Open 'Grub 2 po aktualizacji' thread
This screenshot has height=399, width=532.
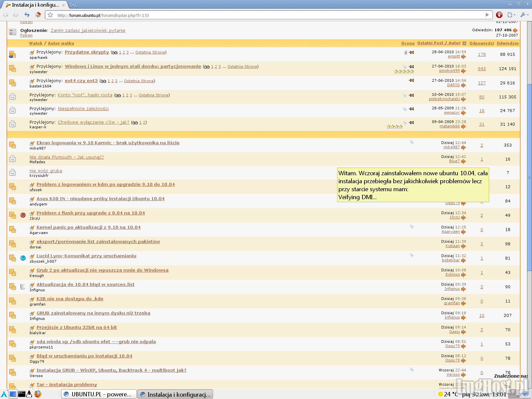[102, 270]
